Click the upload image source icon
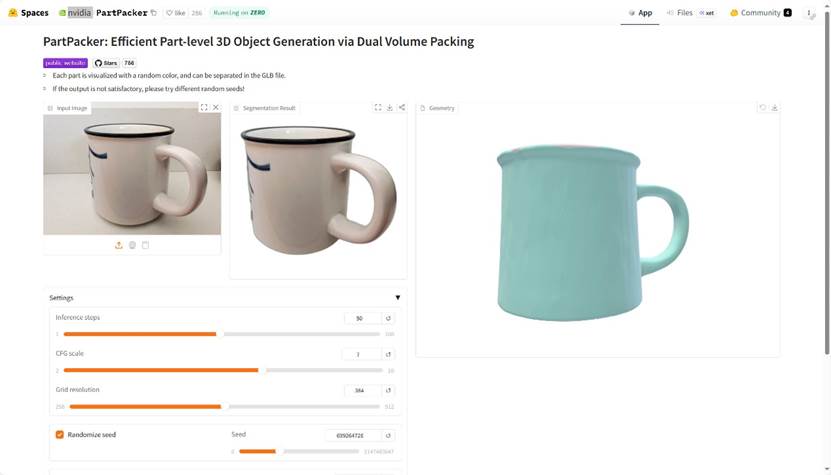 click(x=119, y=245)
